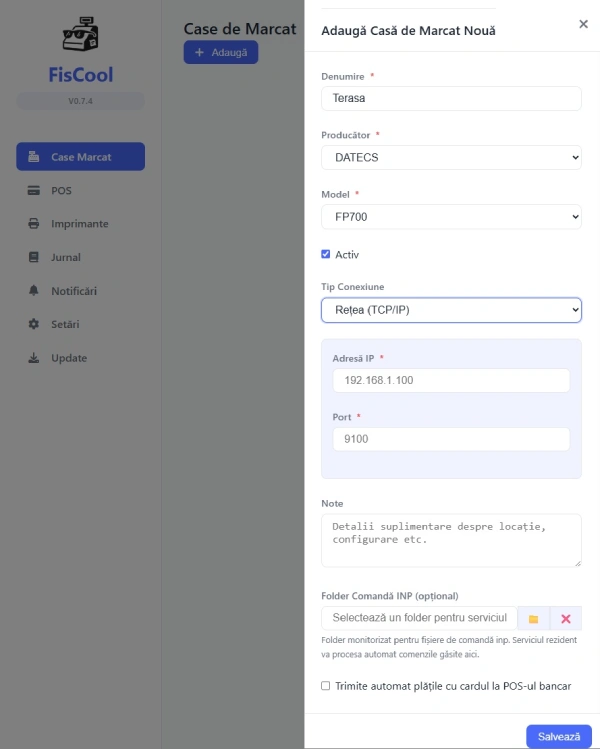Open the Tip Conexiune dropdown
The width and height of the screenshot is (600, 749).
coord(451,310)
